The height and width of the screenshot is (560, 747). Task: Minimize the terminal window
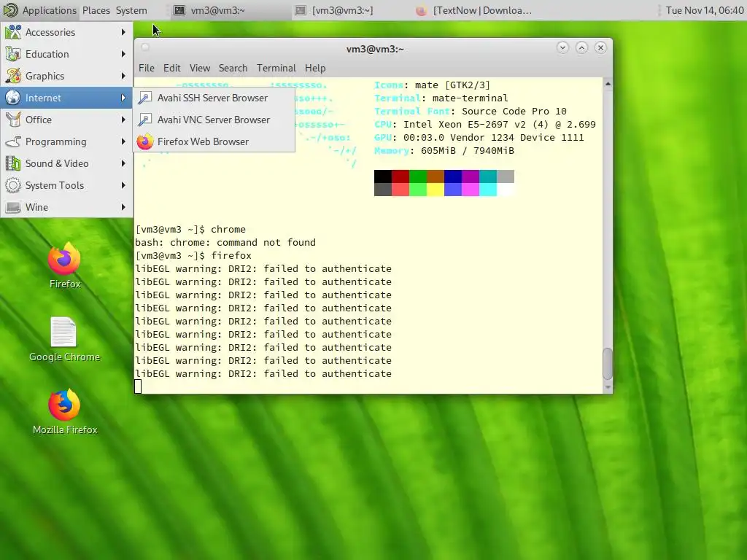click(x=562, y=47)
